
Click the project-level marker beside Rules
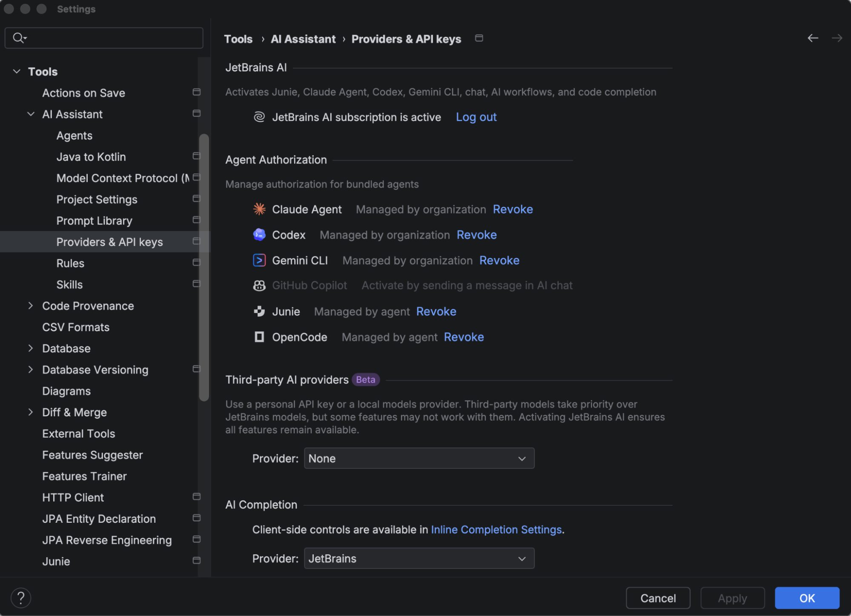point(196,263)
